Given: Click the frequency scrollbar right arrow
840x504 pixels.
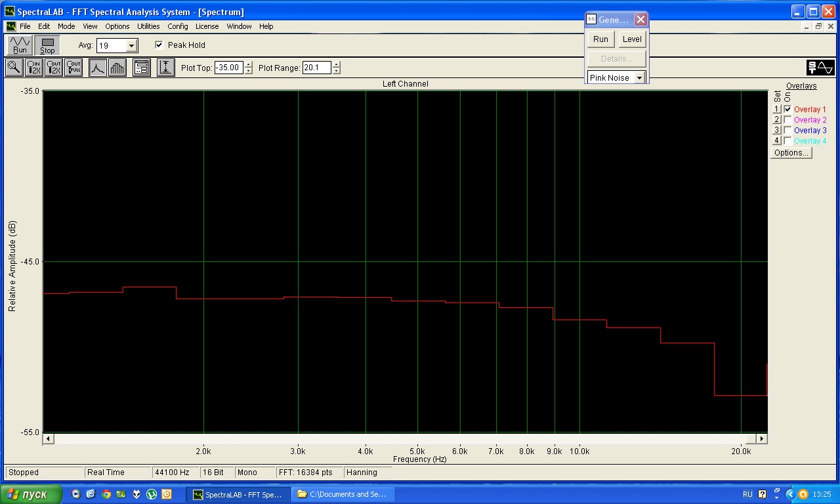Looking at the screenshot, I should coord(761,438).
